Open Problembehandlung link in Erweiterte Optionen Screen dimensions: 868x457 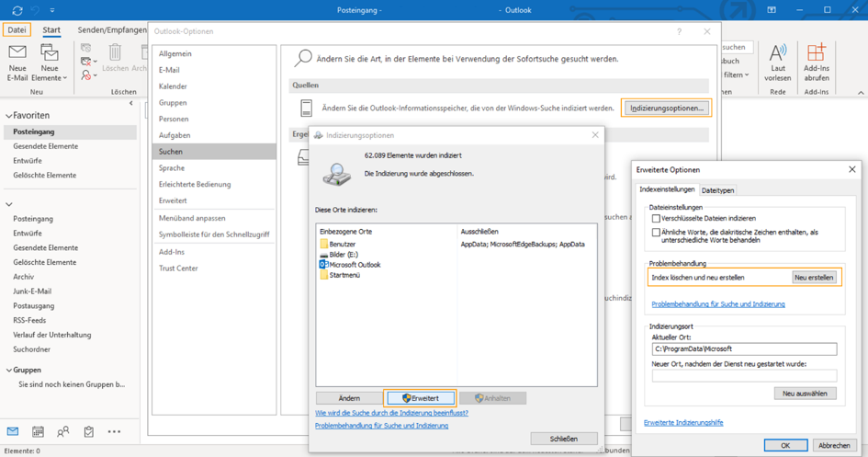click(x=718, y=304)
